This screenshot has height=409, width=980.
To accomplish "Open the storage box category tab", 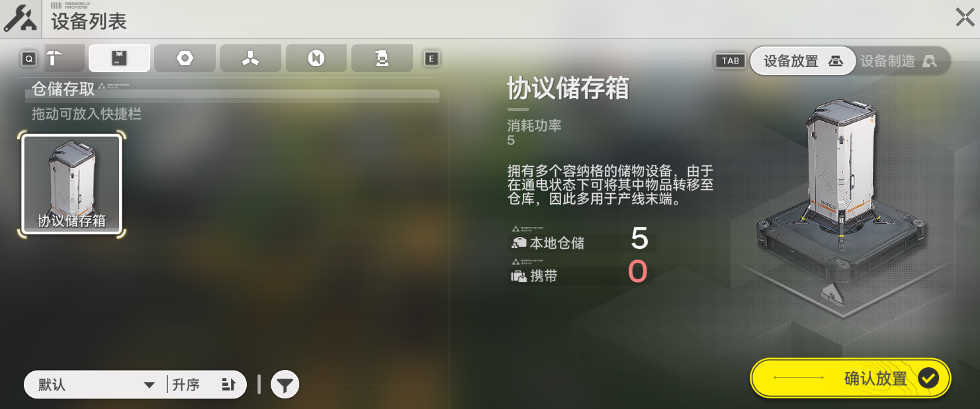I will pos(119,58).
